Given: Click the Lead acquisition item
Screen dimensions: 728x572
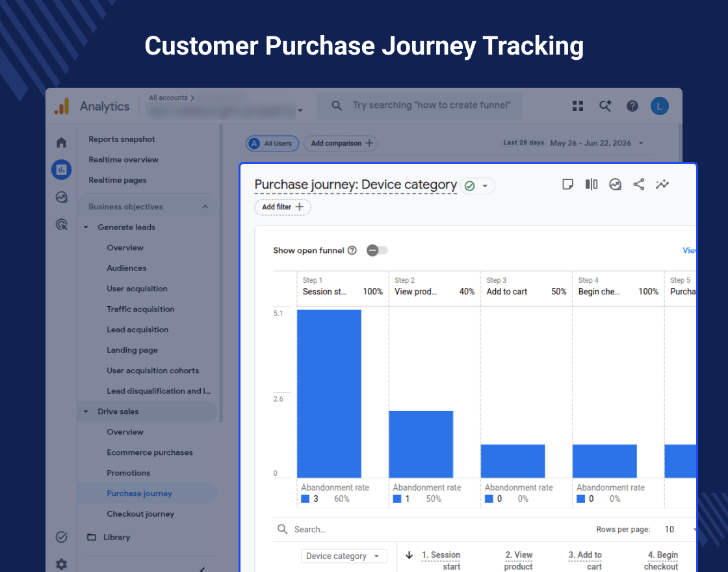Looking at the screenshot, I should tap(137, 330).
